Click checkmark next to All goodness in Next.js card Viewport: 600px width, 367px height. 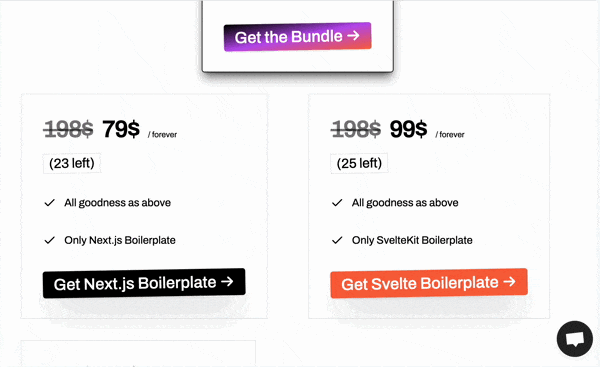[50, 203]
